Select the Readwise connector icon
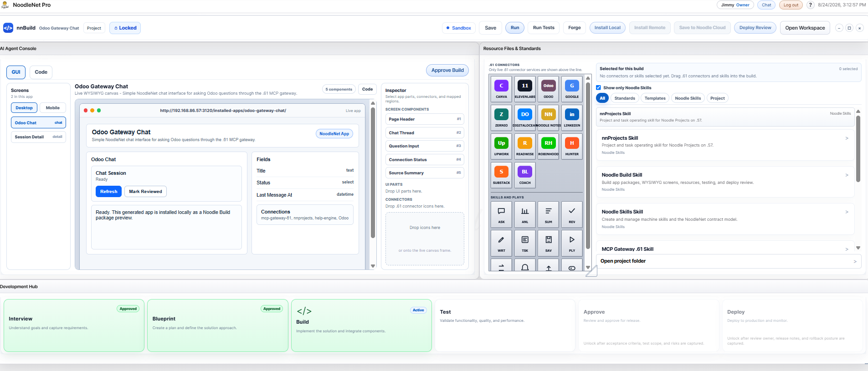The image size is (868, 371). coord(525,147)
